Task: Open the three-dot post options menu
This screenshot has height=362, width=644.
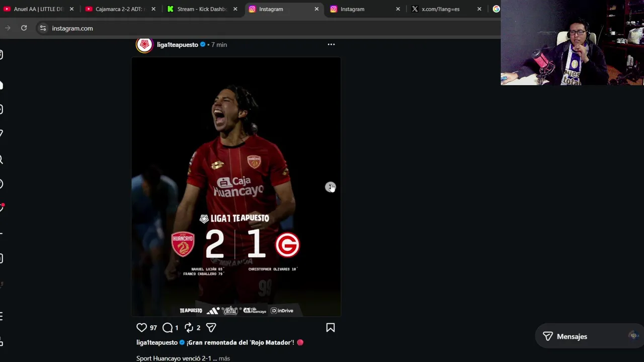Action: point(331,44)
